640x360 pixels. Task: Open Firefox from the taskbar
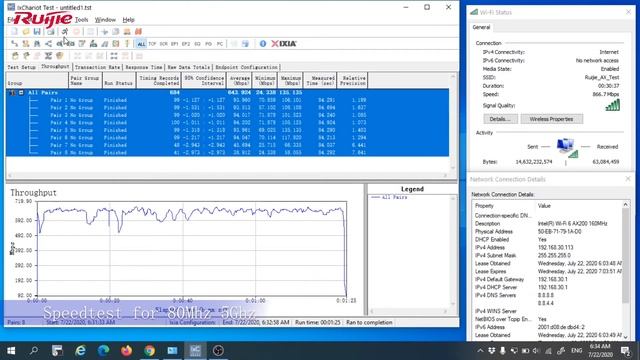click(126, 351)
